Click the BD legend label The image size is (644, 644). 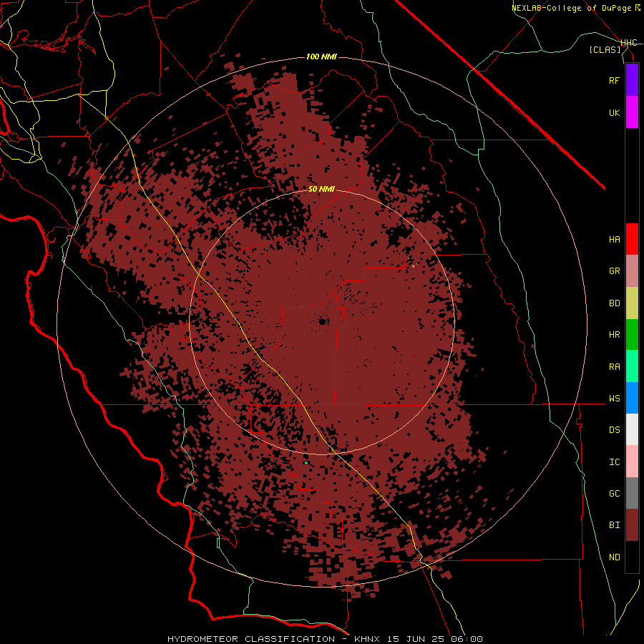click(x=615, y=303)
